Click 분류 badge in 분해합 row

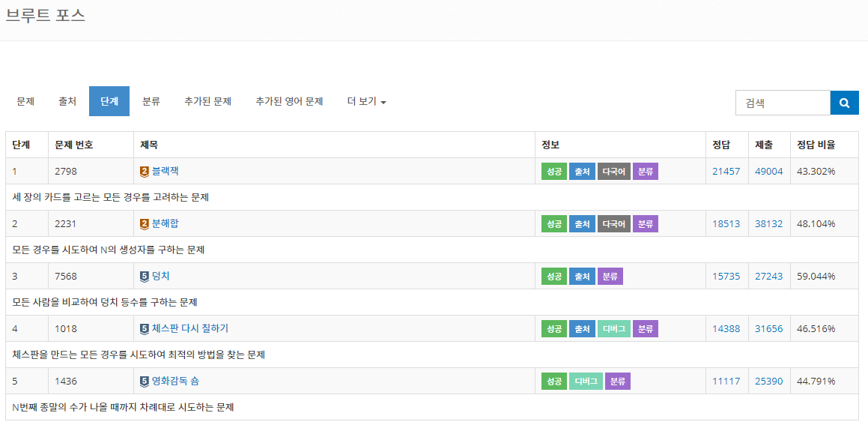click(646, 223)
